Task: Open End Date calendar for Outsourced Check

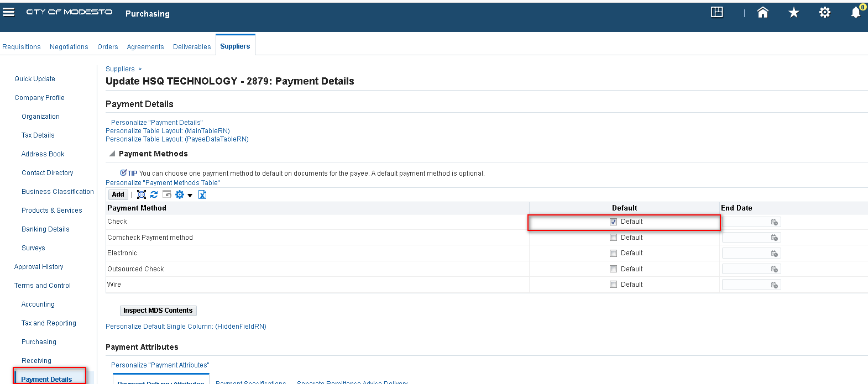Action: [775, 269]
